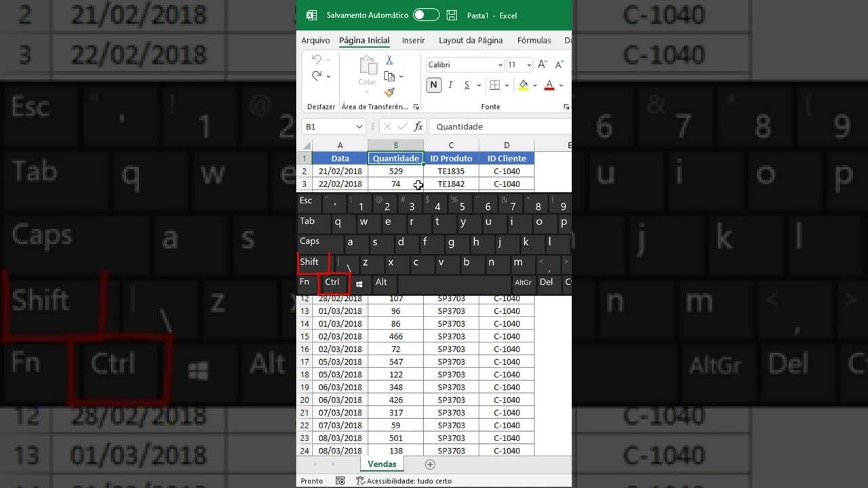Toggle the Salvamento Automático switch
Image resolution: width=868 pixels, height=488 pixels.
(426, 15)
